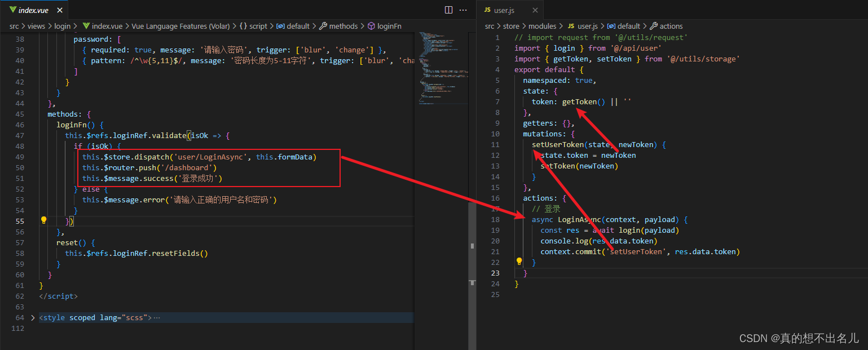Click src breadcrumb in user.js editor
This screenshot has width=868, height=350.
tap(490, 26)
